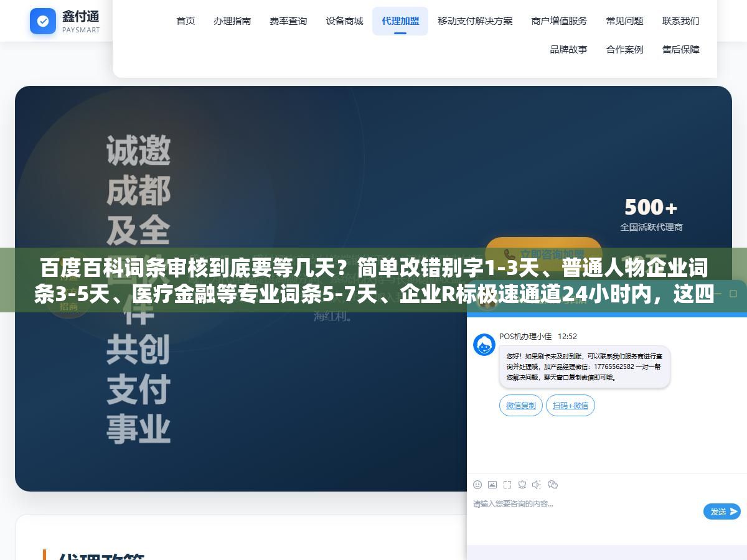Open 品牌故事 navigation link

pyautogui.click(x=568, y=49)
